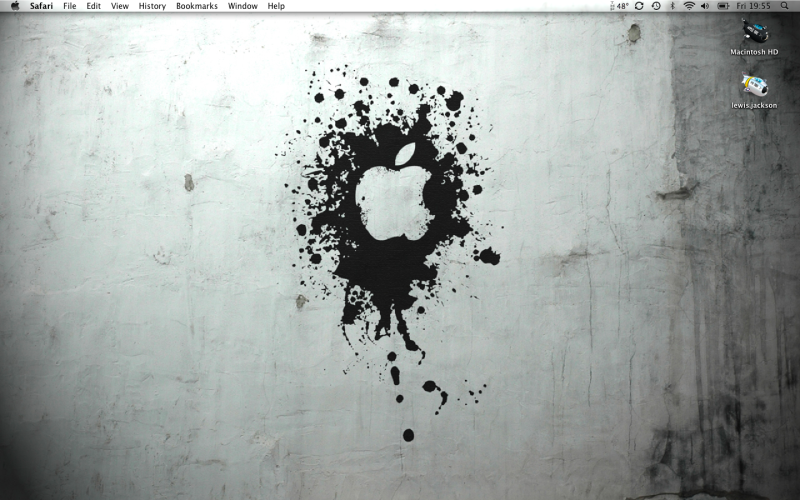Open the View menu

(x=120, y=6)
